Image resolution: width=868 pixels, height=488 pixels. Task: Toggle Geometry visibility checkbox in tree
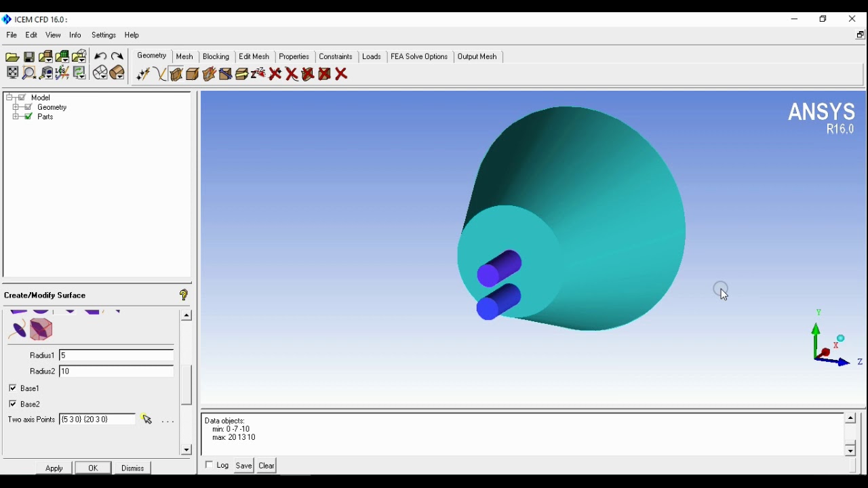click(x=28, y=107)
